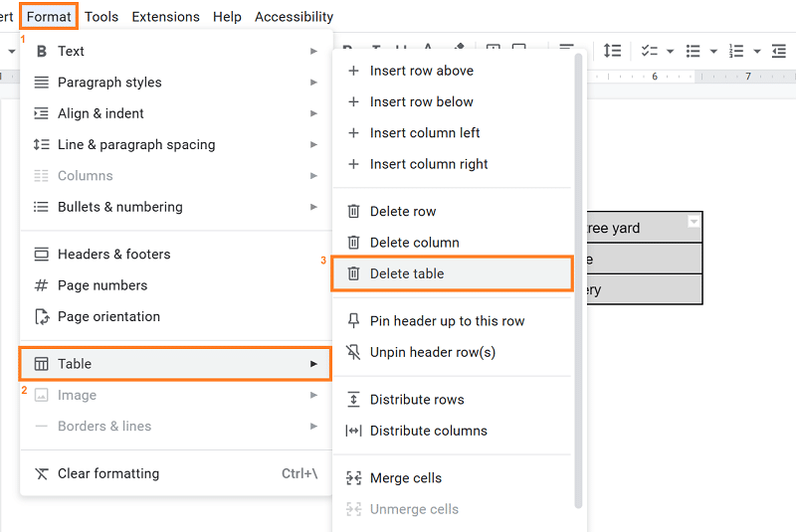Viewport: 796px width, 532px height.
Task: Click the numbered list toolbar icon
Action: point(736,51)
